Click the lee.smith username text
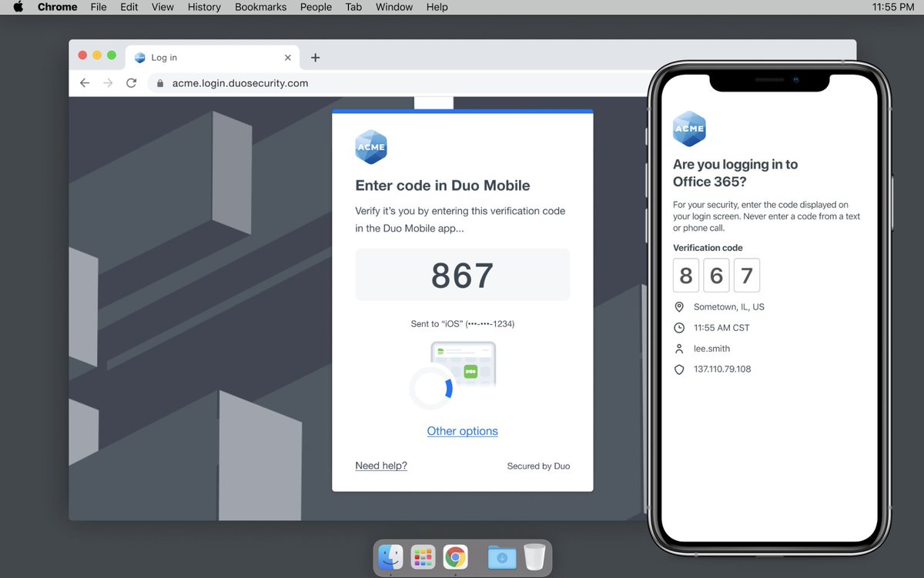 [711, 349]
